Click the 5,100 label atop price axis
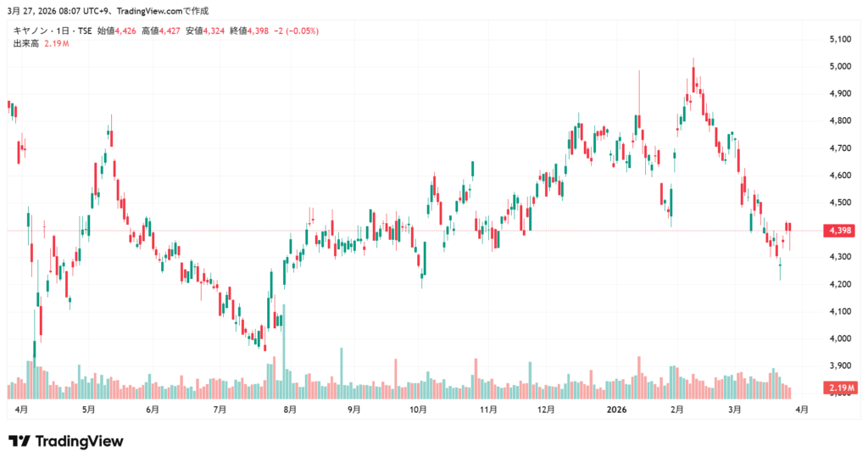 [x=839, y=39]
